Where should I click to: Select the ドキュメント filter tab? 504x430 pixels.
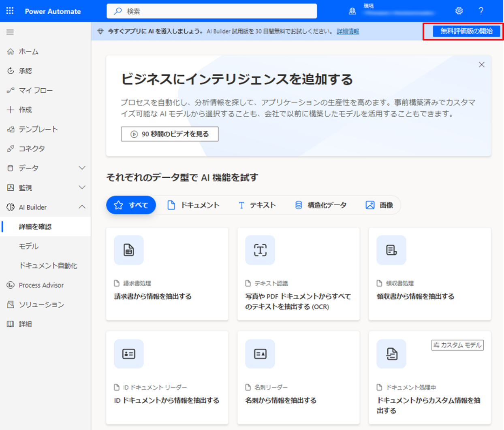pos(194,205)
